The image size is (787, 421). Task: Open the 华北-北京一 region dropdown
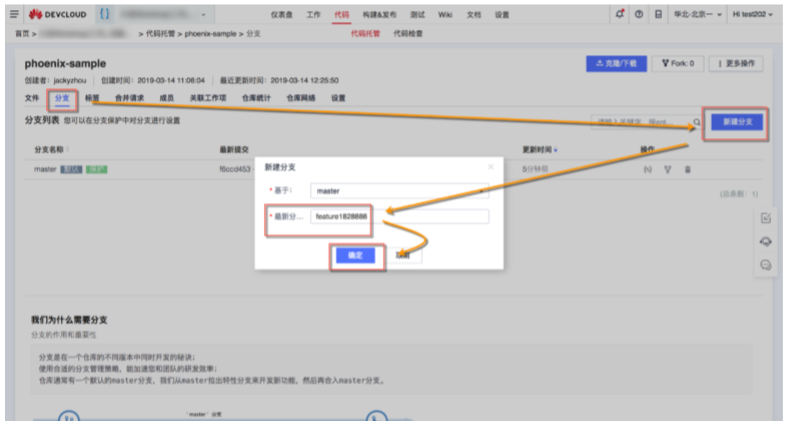[698, 14]
